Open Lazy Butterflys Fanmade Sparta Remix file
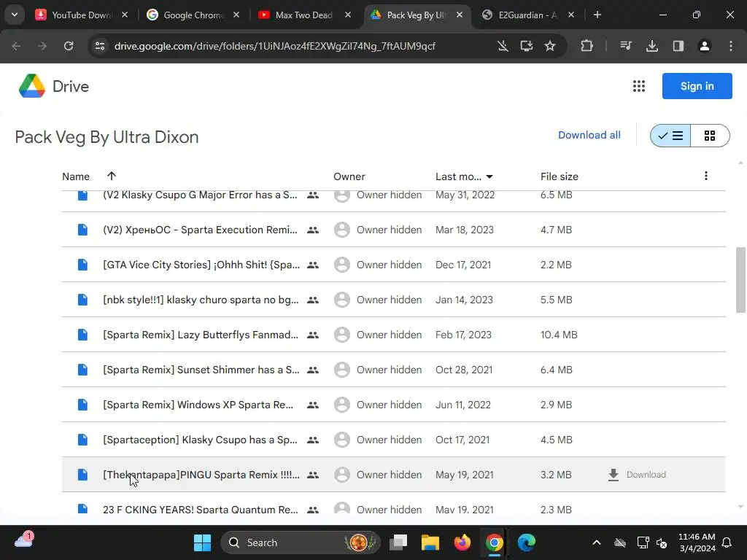 201,335
